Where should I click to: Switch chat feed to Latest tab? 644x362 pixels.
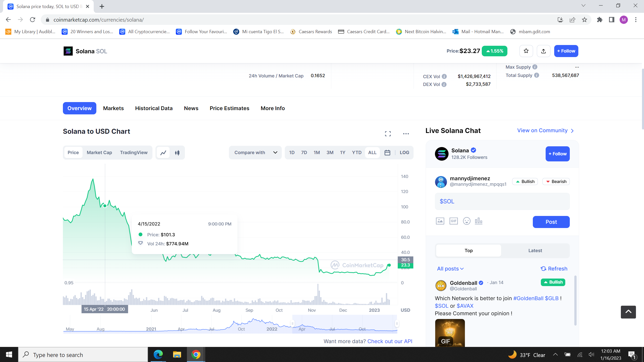pyautogui.click(x=535, y=251)
